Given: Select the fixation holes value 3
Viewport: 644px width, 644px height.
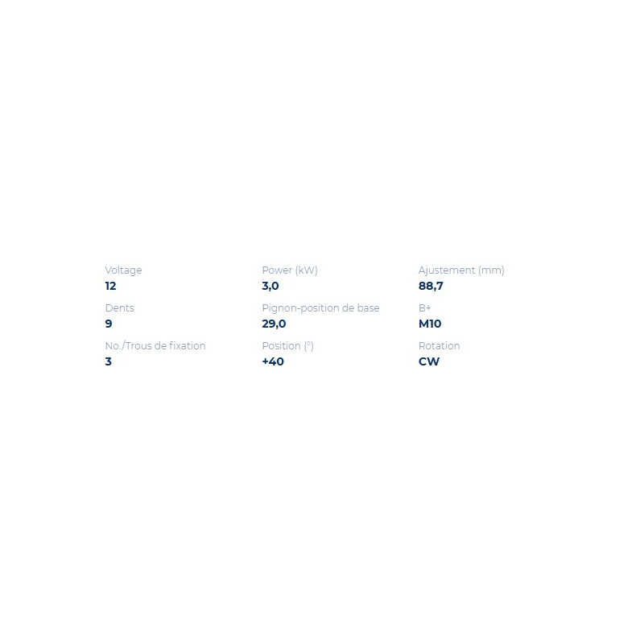Looking at the screenshot, I should pos(109,361).
